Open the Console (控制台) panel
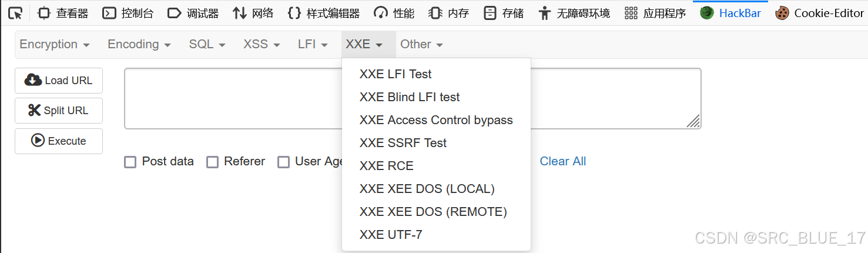This screenshot has width=868, height=253. click(x=128, y=13)
